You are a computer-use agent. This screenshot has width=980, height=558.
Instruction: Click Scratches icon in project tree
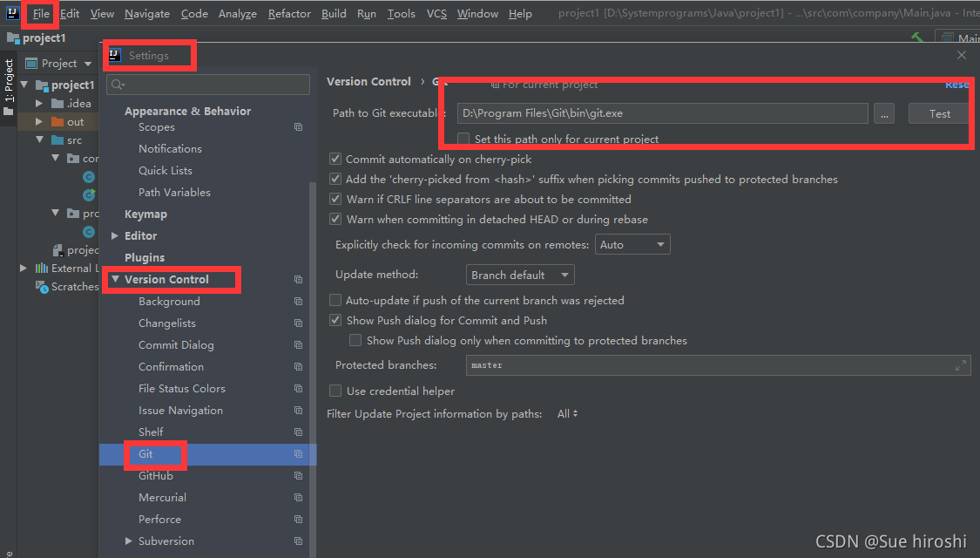click(x=42, y=287)
